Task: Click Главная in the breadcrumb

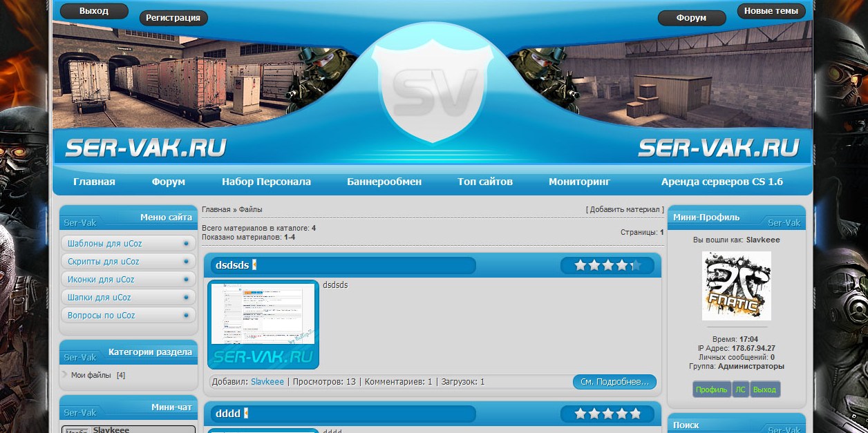Action: coord(216,209)
